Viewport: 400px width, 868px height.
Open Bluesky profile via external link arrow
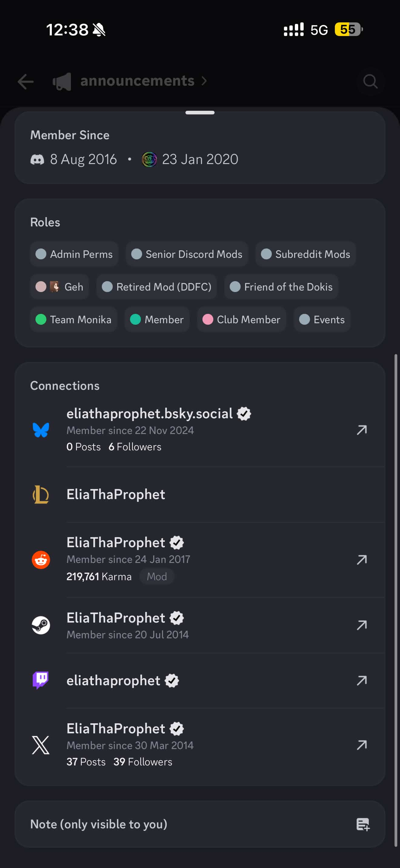pyautogui.click(x=362, y=430)
